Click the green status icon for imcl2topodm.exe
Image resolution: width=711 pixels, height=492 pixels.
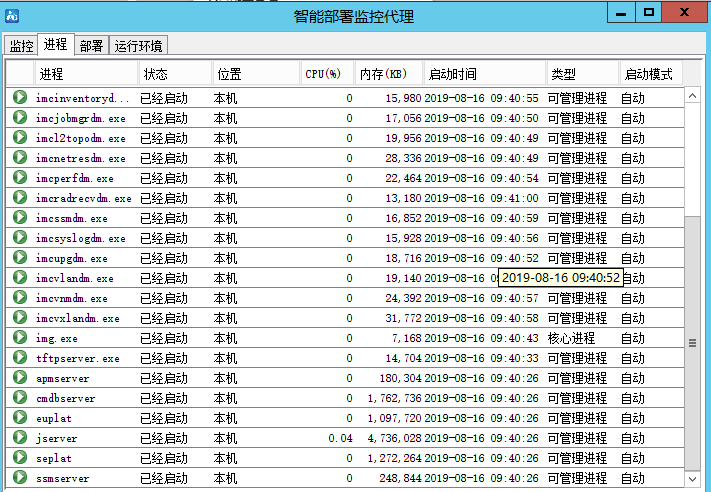coord(20,137)
